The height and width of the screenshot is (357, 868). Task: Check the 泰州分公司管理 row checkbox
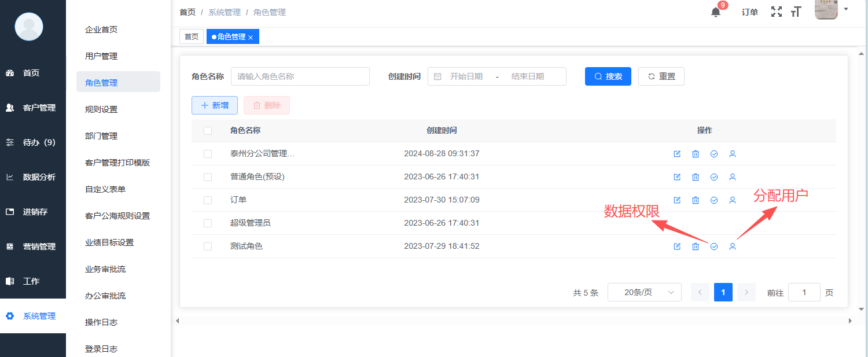tap(208, 154)
